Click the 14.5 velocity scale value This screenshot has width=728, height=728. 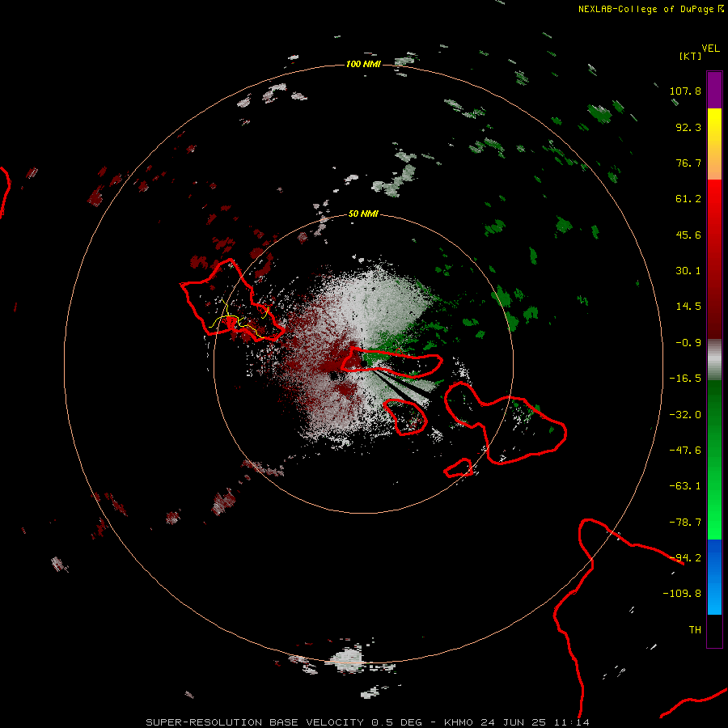[688, 307]
